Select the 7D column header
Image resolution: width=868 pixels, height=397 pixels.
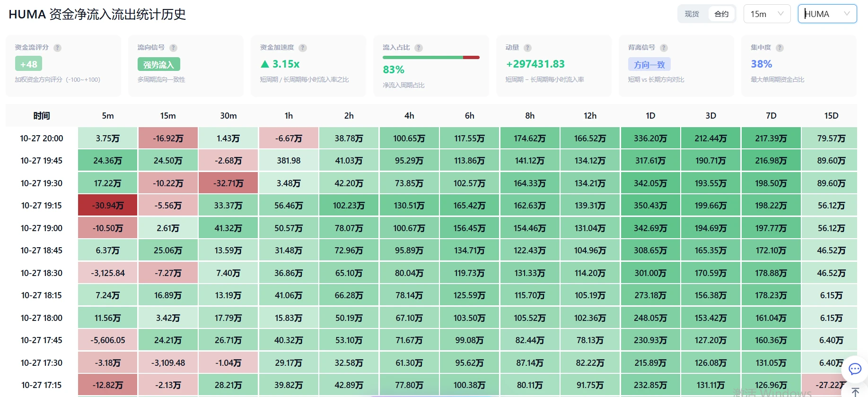771,116
